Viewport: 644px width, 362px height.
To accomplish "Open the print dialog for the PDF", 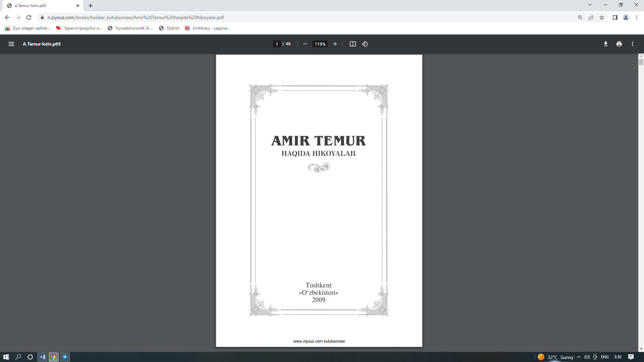I will (x=619, y=44).
